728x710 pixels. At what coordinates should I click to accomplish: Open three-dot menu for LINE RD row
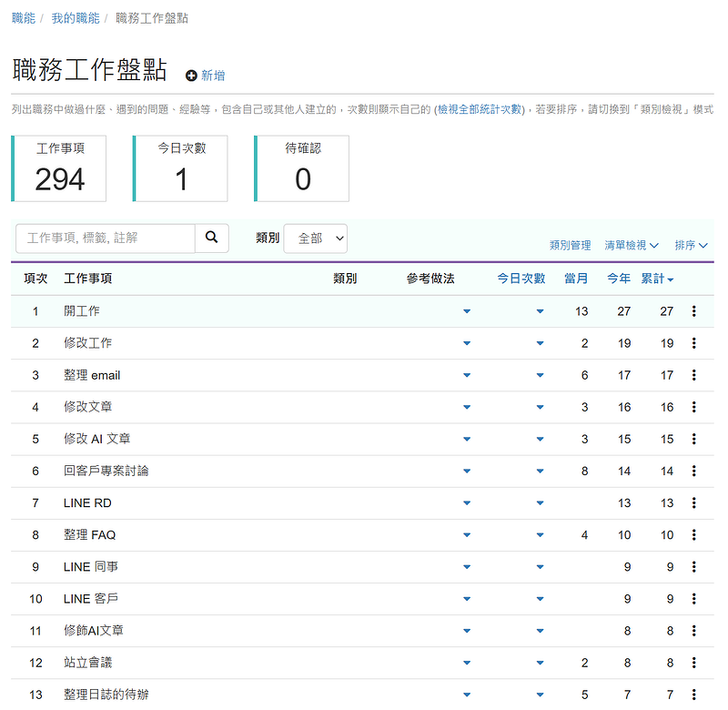[693, 502]
